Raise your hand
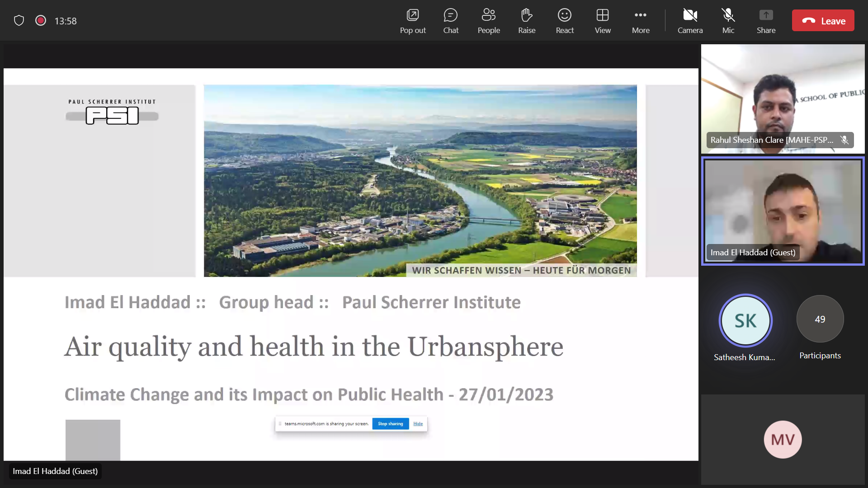The height and width of the screenshot is (488, 868). [526, 21]
